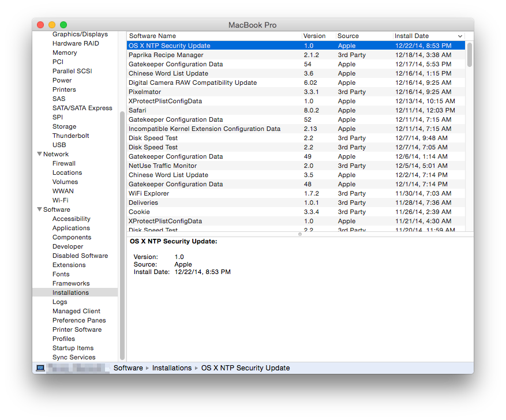The width and height of the screenshot is (506, 420).
Task: Open Power in the sidebar
Action: click(x=62, y=80)
